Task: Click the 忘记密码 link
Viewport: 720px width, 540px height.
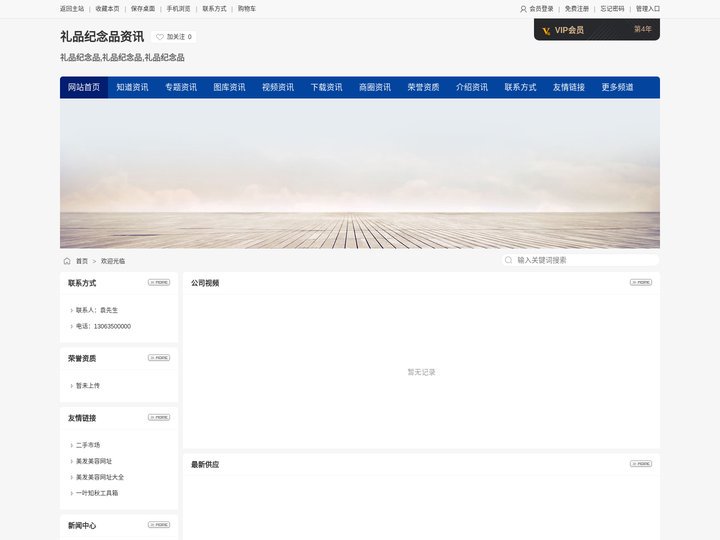Action: point(612,9)
